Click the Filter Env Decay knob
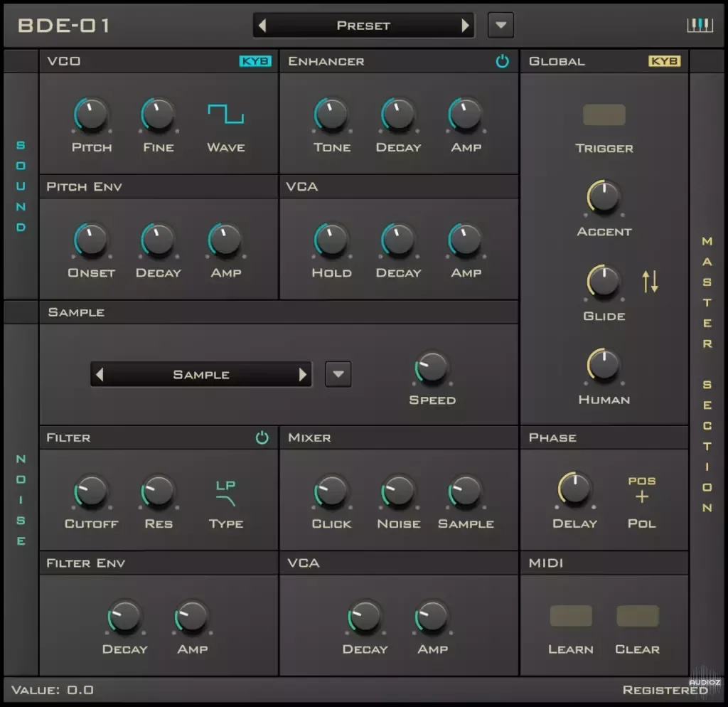 (x=124, y=617)
